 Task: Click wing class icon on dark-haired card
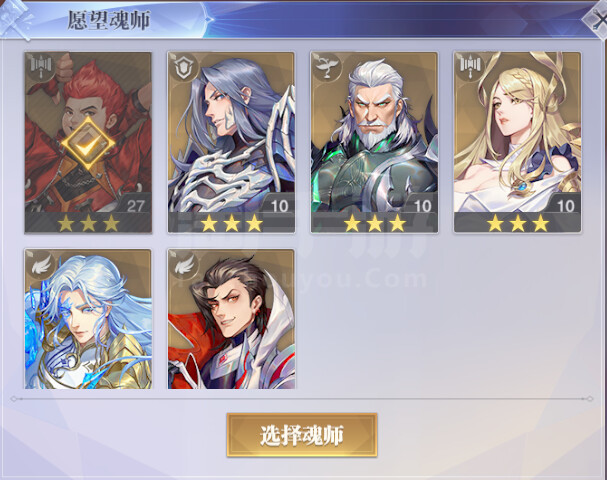click(x=184, y=265)
